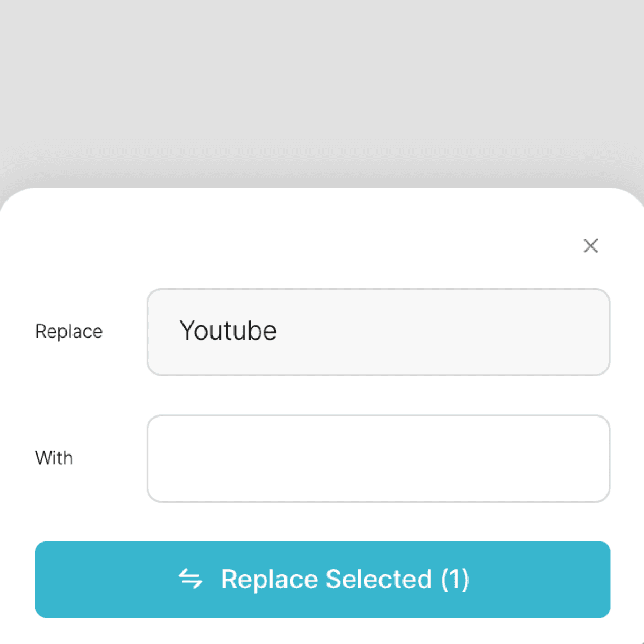Image resolution: width=644 pixels, height=644 pixels.
Task: Click the Replace field label
Action: click(x=69, y=332)
